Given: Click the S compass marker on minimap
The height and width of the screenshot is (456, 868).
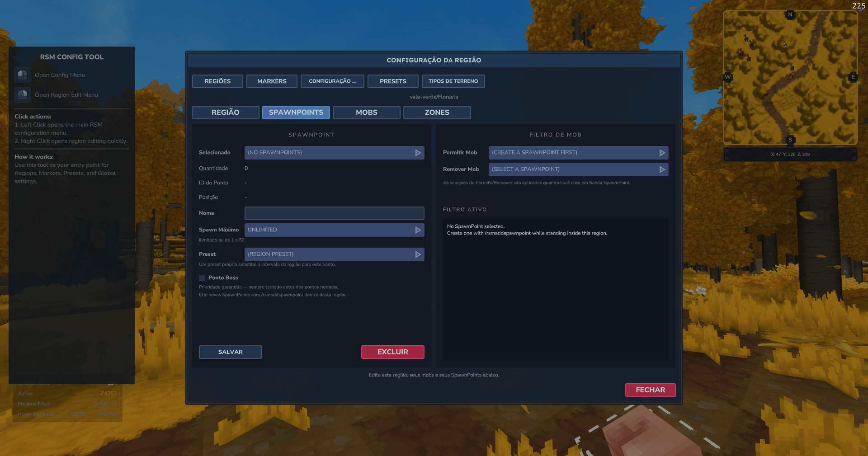Looking at the screenshot, I should pos(790,140).
